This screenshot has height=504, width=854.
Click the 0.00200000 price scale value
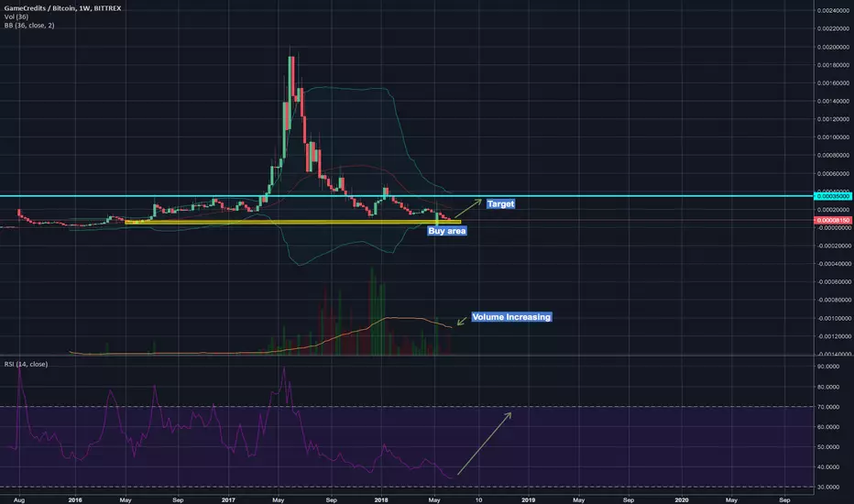coord(833,48)
